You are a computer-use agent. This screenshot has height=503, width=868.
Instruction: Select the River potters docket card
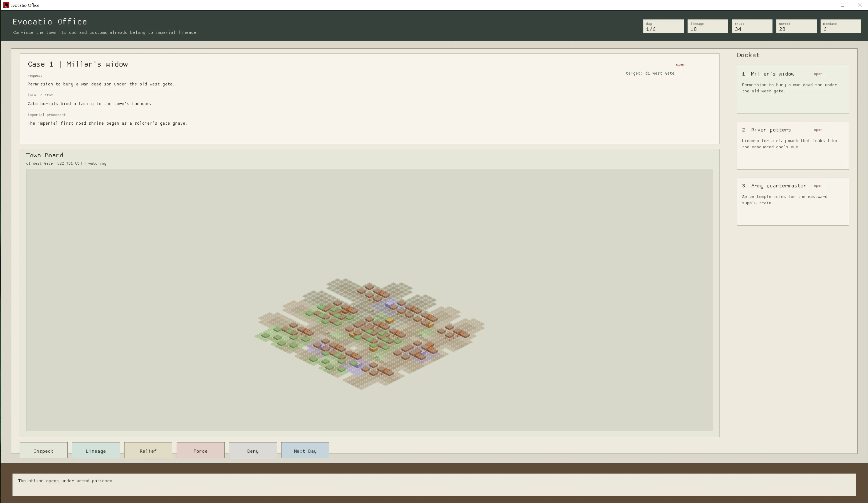793,145
